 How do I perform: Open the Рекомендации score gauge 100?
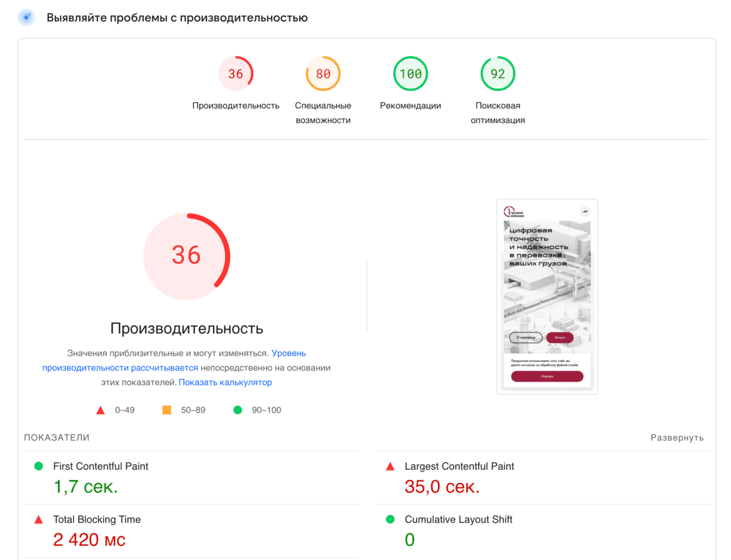coord(411,74)
